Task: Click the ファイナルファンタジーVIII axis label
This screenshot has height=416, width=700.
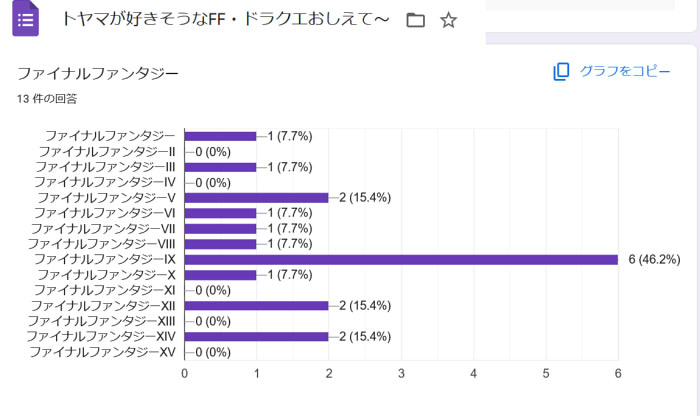Action: tap(103, 243)
